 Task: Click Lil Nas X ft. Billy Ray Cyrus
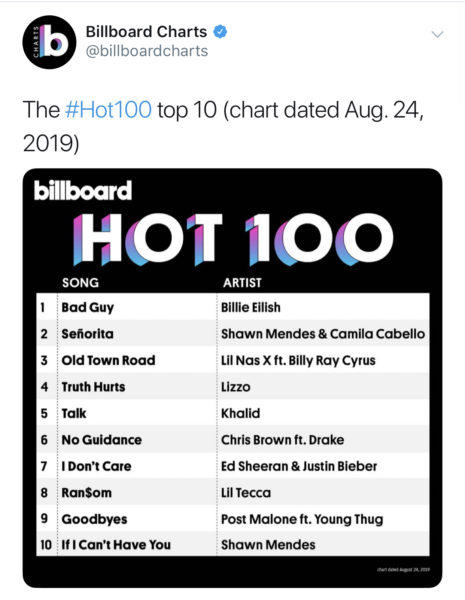click(x=298, y=360)
